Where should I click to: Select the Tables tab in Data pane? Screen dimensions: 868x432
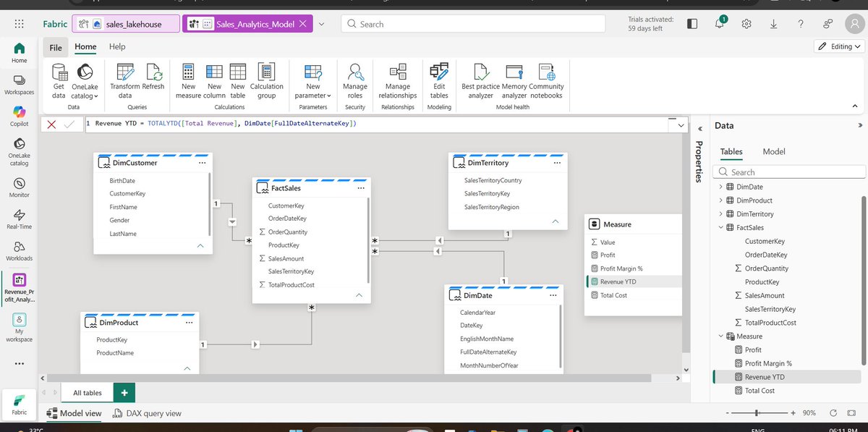click(731, 152)
